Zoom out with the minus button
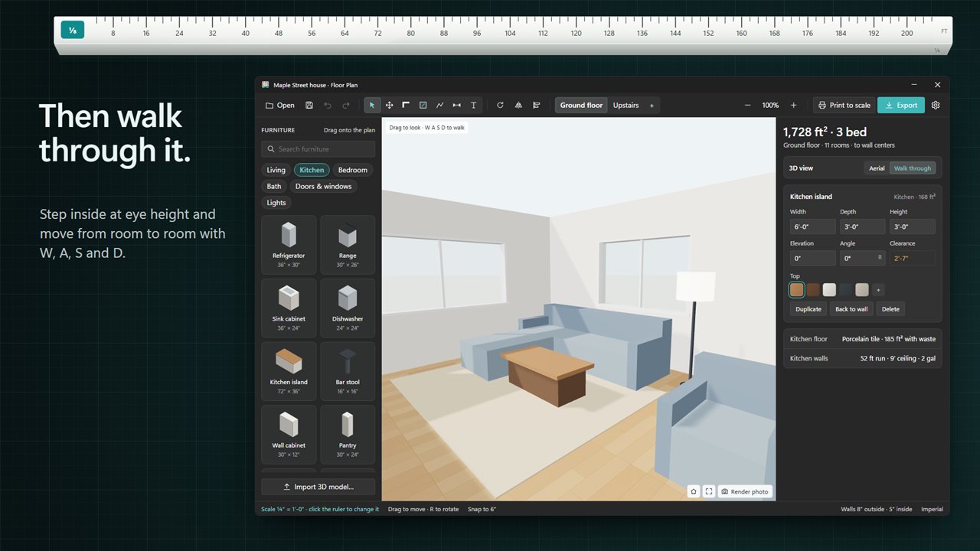Screen dimensions: 980x551 click(748, 106)
